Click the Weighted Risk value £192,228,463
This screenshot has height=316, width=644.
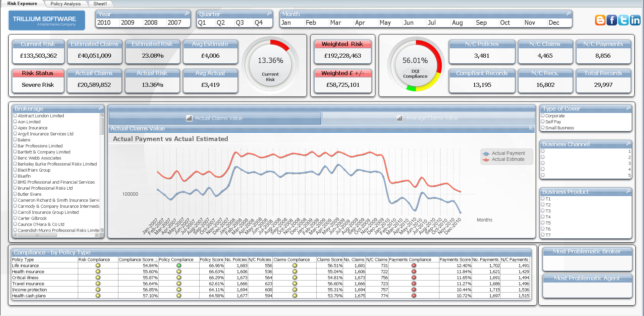point(342,56)
